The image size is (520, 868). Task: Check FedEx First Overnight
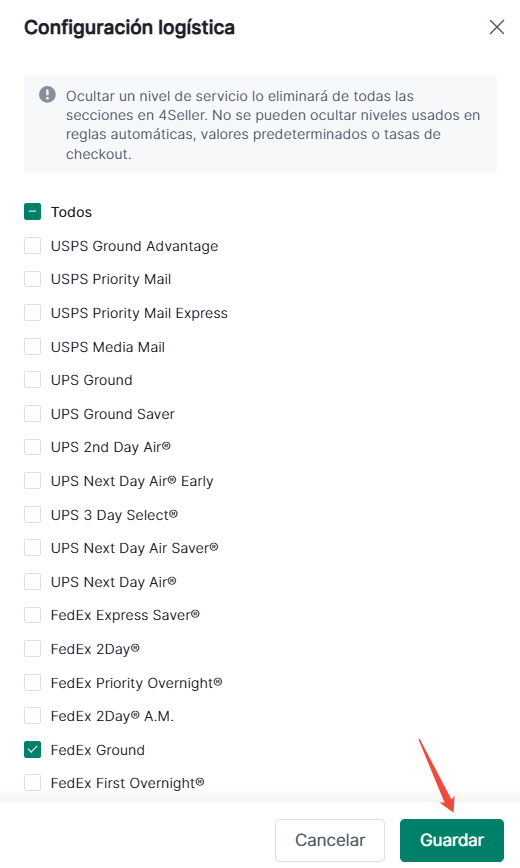point(33,783)
